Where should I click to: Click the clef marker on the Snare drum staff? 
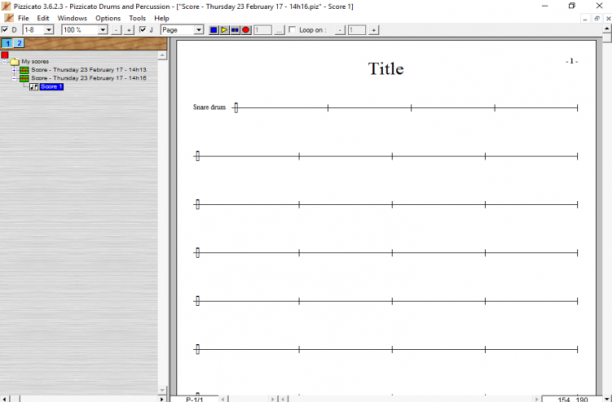tap(236, 108)
